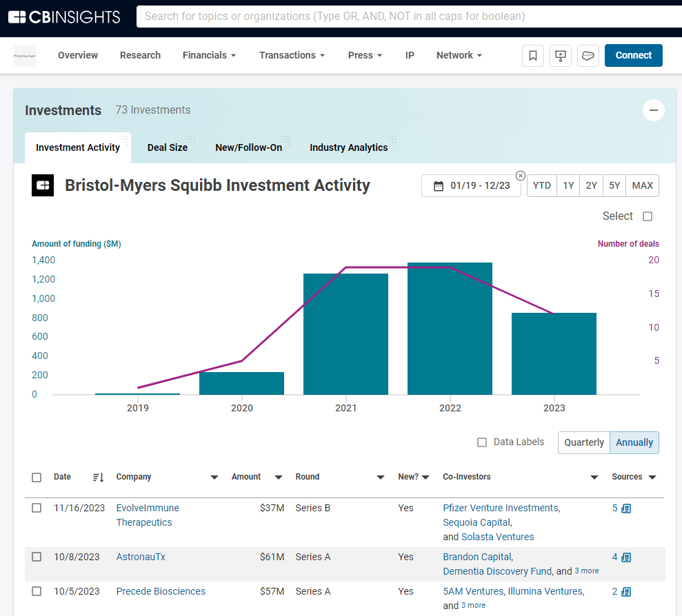Open the Co-Investors column filter dropdown
This screenshot has width=682, height=616.
594,478
